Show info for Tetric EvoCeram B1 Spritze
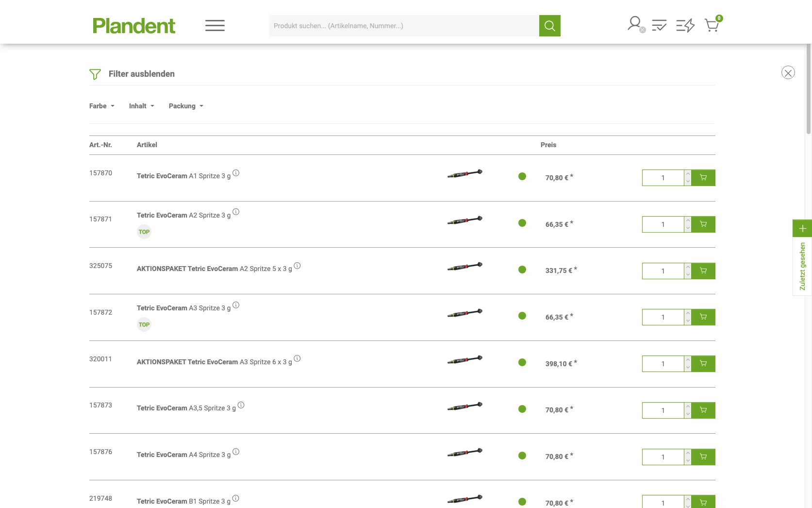The height and width of the screenshot is (508, 812). (x=236, y=498)
